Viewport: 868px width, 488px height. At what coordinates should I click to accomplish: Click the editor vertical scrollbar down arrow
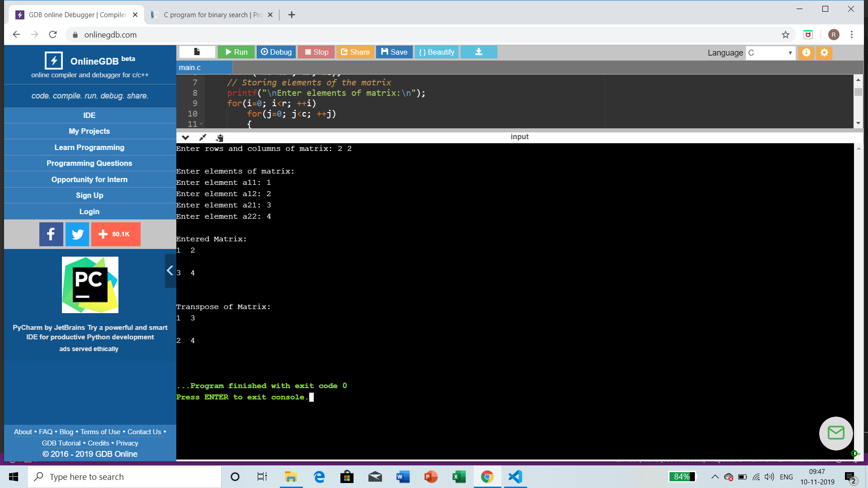click(858, 123)
